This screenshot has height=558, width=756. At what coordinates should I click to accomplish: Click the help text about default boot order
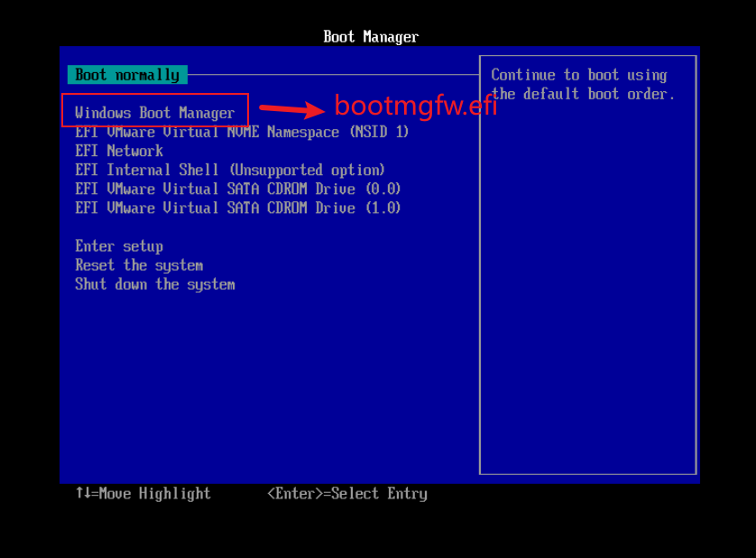tap(583, 85)
